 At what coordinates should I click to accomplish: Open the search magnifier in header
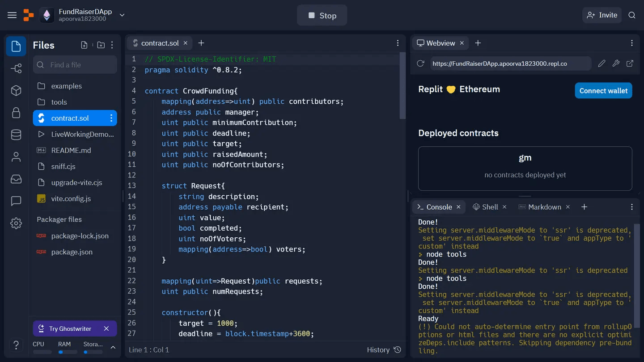[x=632, y=15]
